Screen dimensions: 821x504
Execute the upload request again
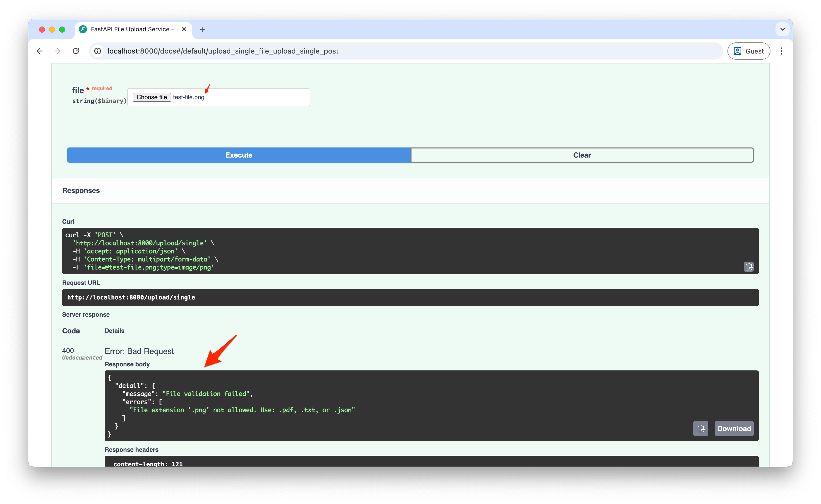(x=239, y=155)
